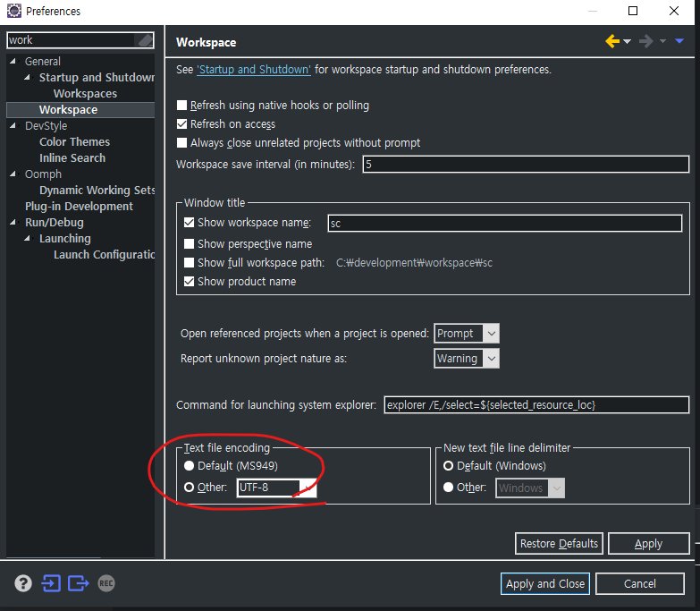The height and width of the screenshot is (611, 700).
Task: Enable the Show perspective name checkbox
Action: point(189,244)
